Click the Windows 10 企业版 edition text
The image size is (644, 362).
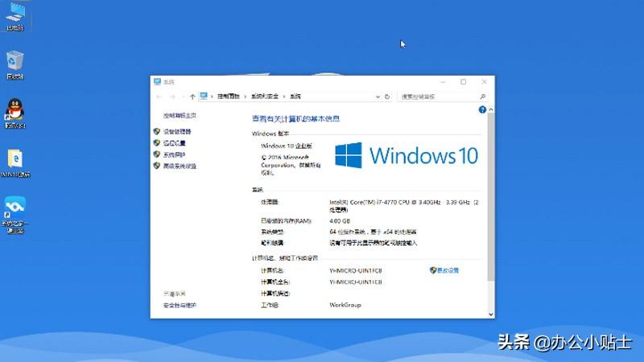[x=287, y=146]
